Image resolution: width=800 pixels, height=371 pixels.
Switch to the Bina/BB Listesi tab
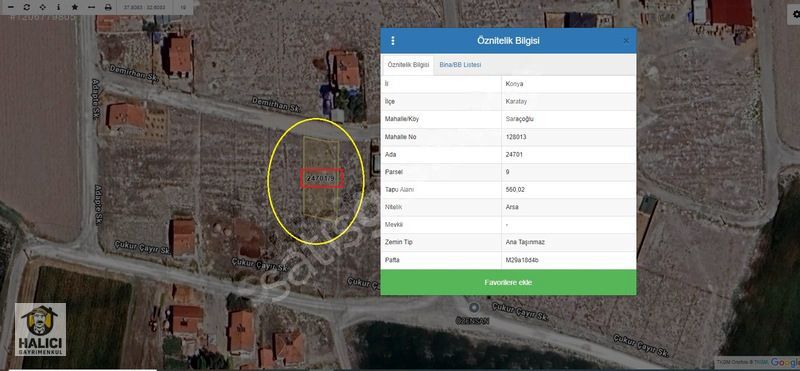[460, 65]
